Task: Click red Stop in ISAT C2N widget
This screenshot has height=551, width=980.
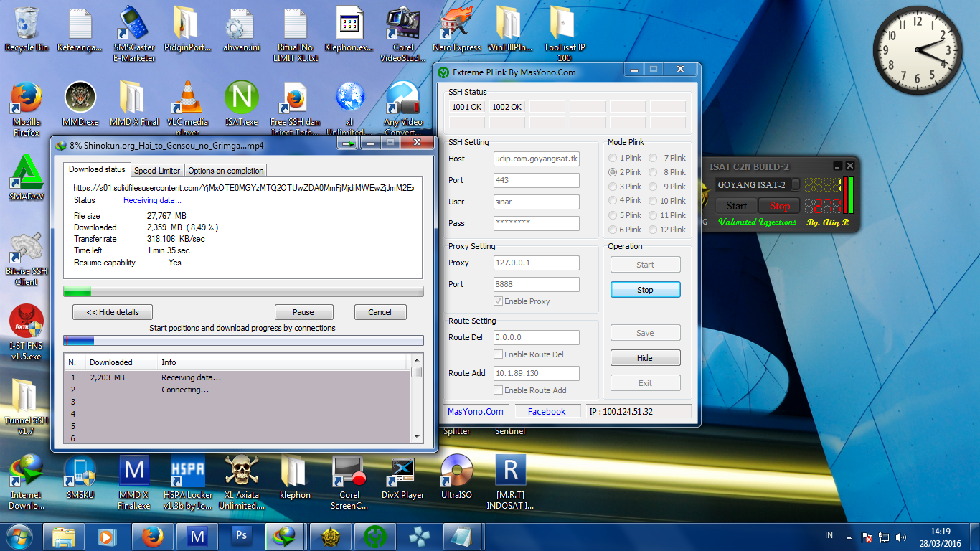Action: (779, 206)
